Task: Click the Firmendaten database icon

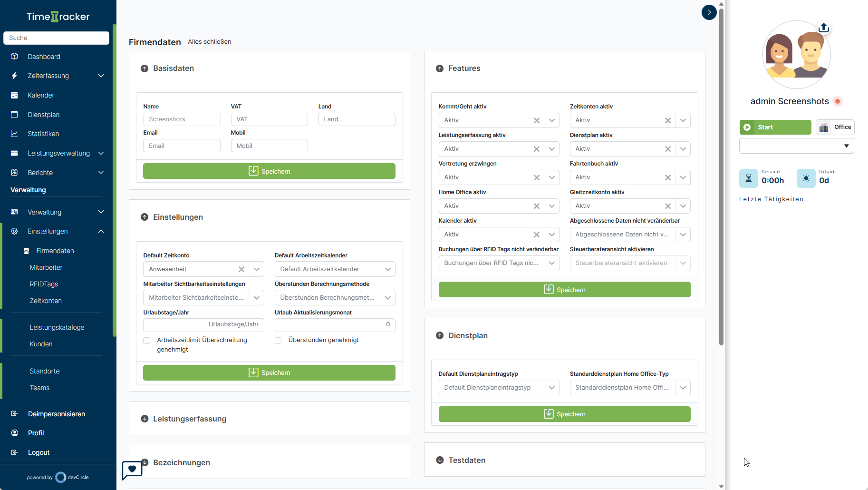Action: point(27,251)
